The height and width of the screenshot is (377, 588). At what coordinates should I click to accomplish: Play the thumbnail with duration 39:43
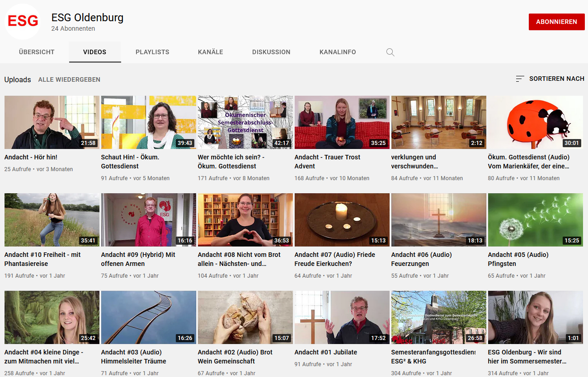(x=149, y=122)
